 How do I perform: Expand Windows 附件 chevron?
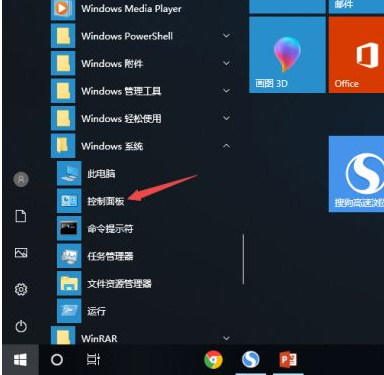click(x=226, y=63)
